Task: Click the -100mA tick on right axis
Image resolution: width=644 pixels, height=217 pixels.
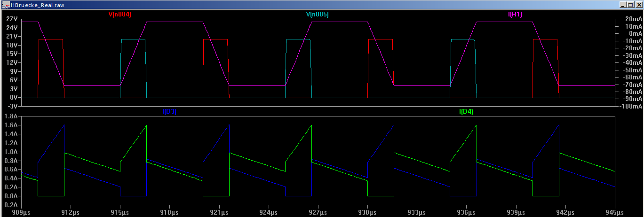Action: (631, 106)
